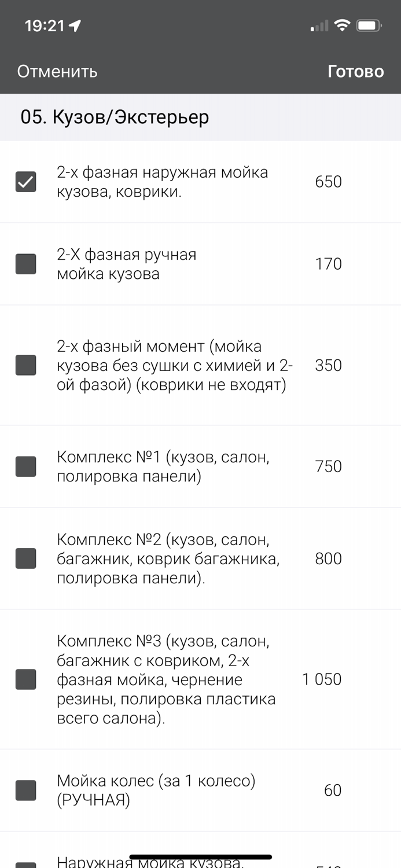Check Наружная мойка кузова at bottom
Image resolution: width=401 pixels, height=868 pixels.
[25, 863]
